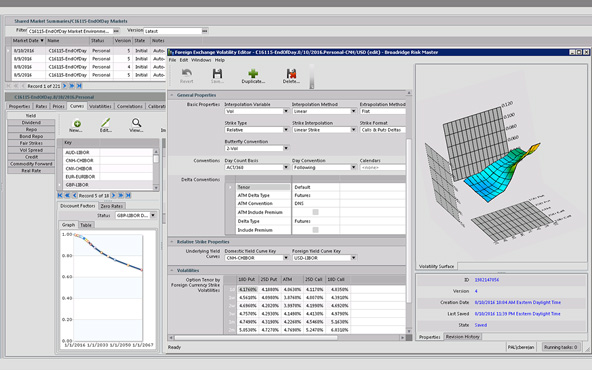
Task: Click the View magnifier icon
Action: click(136, 123)
